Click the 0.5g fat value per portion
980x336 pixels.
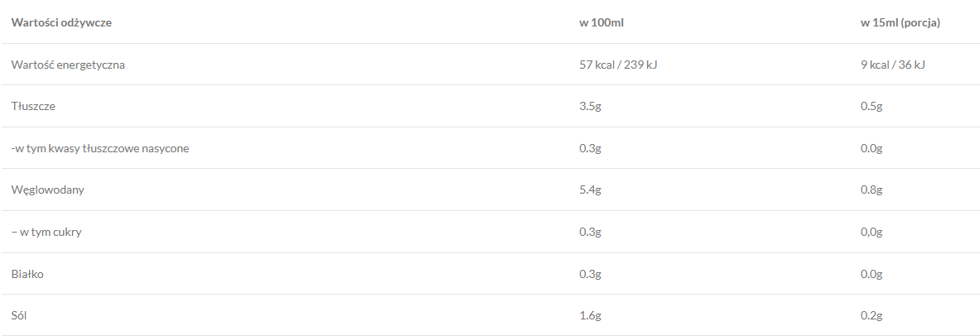coord(871,106)
